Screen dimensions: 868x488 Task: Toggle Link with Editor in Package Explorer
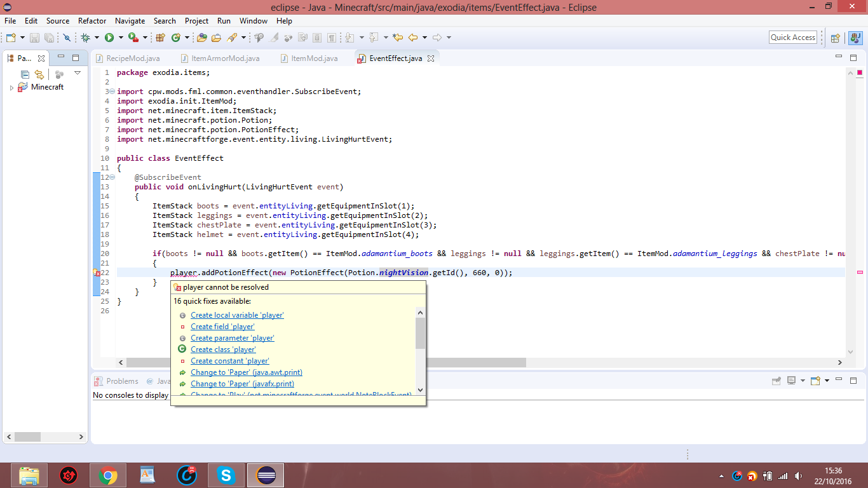coord(39,74)
